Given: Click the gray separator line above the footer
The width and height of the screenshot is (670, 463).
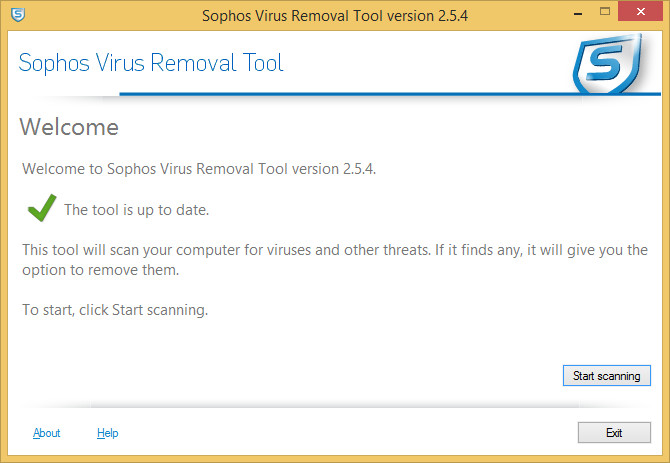Looking at the screenshot, I should (335, 405).
